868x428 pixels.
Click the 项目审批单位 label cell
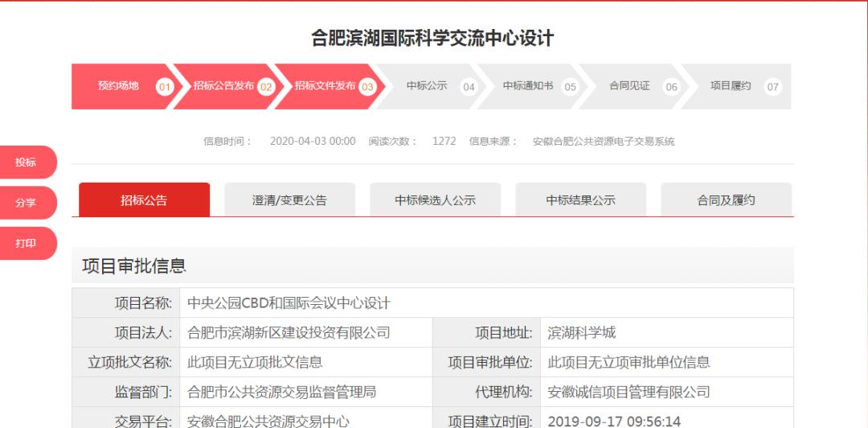click(486, 363)
